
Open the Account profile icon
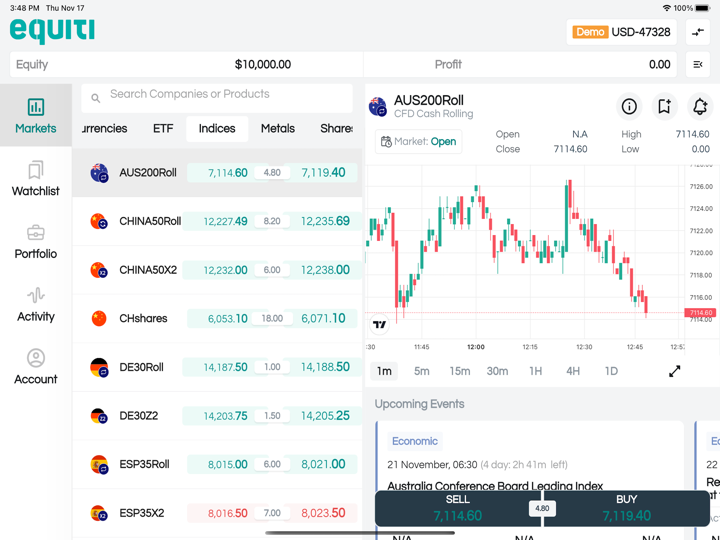point(36,358)
